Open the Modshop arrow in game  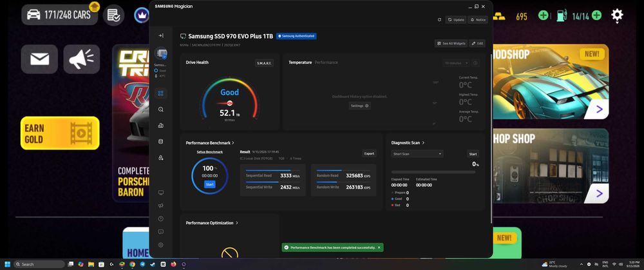point(599,110)
